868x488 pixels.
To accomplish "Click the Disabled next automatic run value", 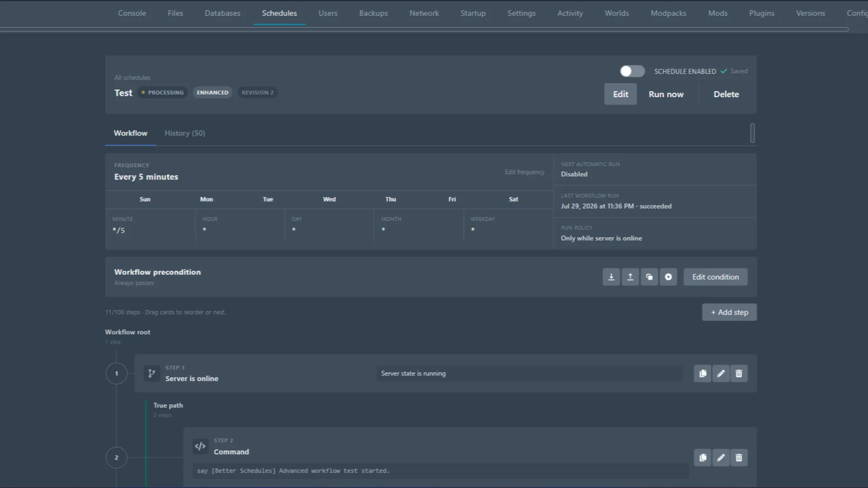I will (x=574, y=174).
